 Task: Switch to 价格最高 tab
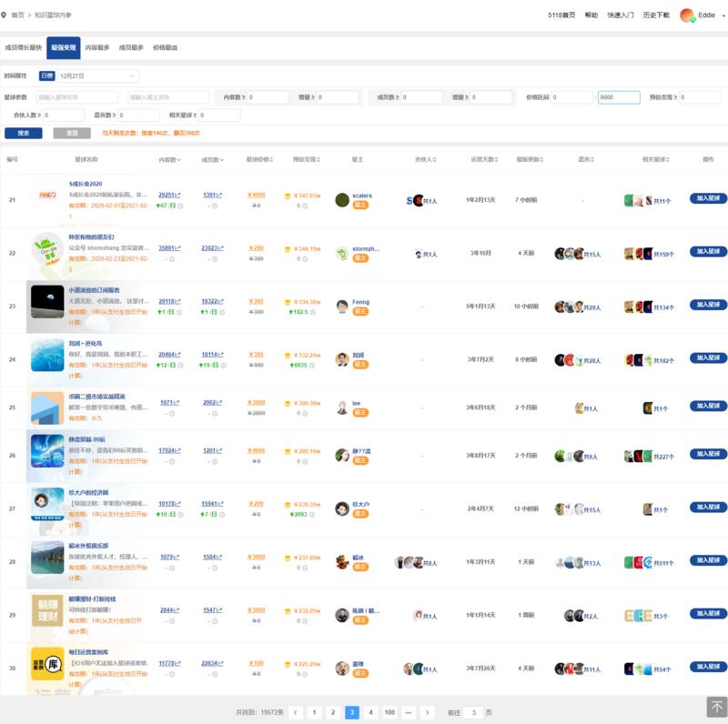click(165, 47)
